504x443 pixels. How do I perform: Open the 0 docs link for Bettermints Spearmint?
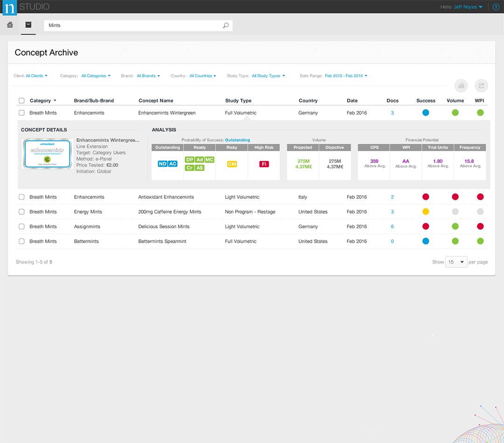[392, 241]
